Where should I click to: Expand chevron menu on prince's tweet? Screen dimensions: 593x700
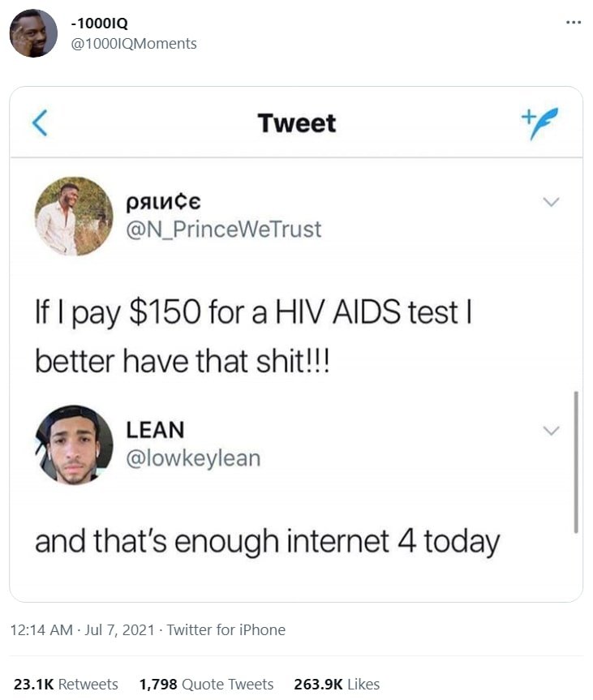click(x=552, y=202)
